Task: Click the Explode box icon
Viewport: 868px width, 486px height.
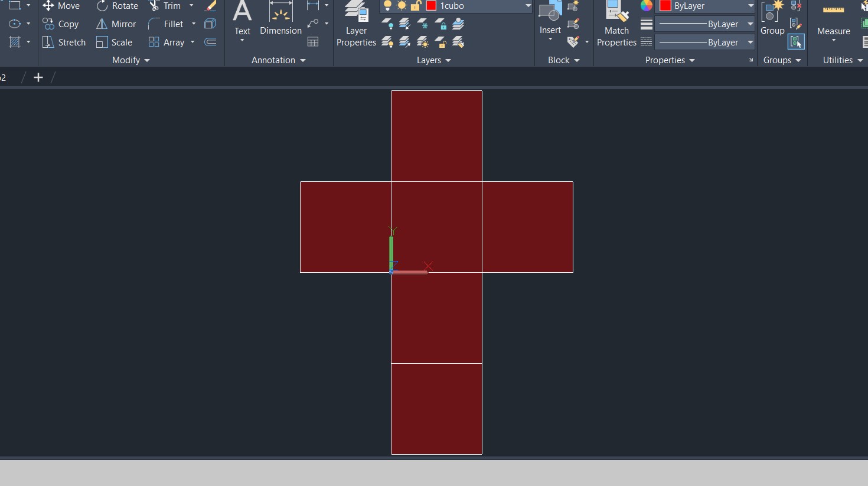Action: pos(210,24)
